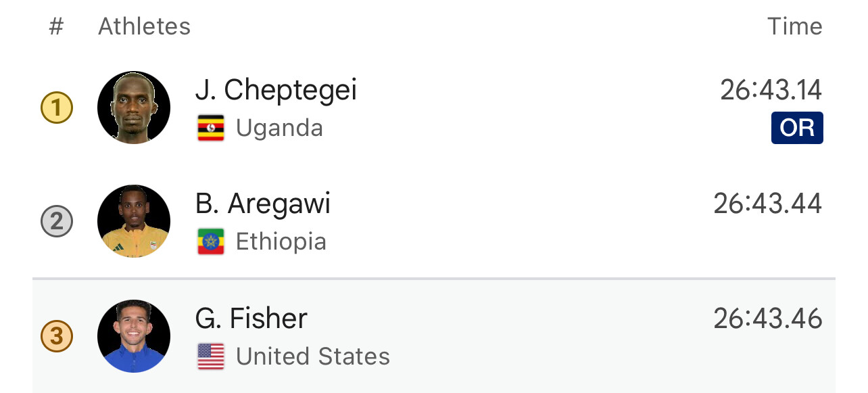Click the Time column header
This screenshot has width=868, height=393.
pos(794,27)
